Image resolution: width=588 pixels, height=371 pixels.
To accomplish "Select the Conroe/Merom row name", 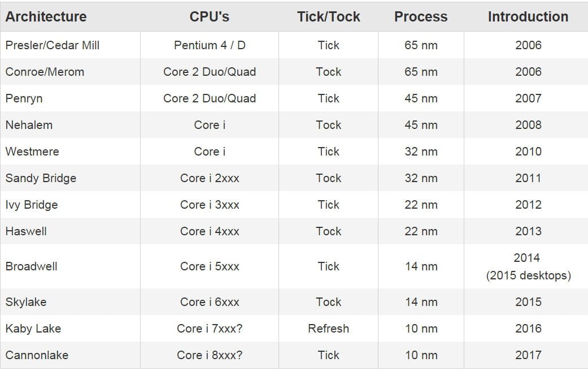I will pos(45,72).
